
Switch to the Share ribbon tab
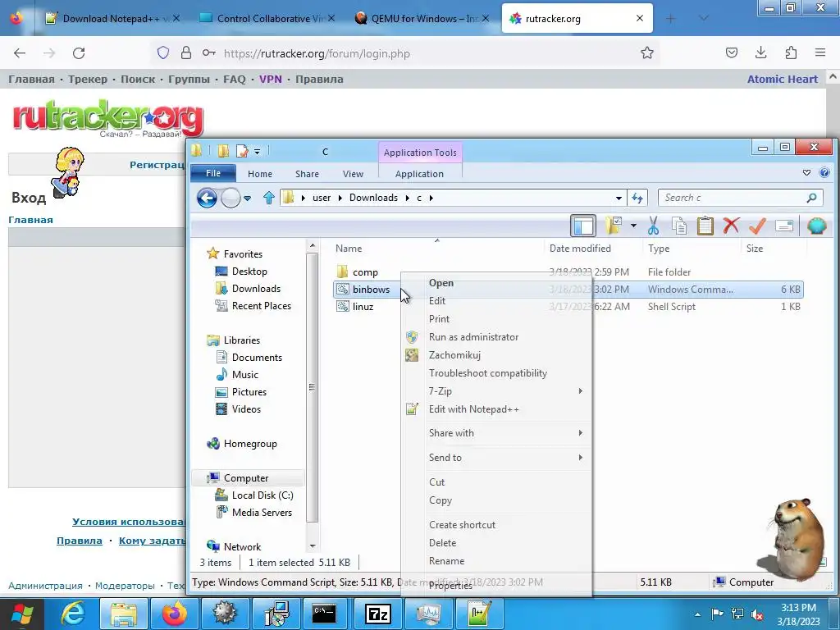pos(307,174)
